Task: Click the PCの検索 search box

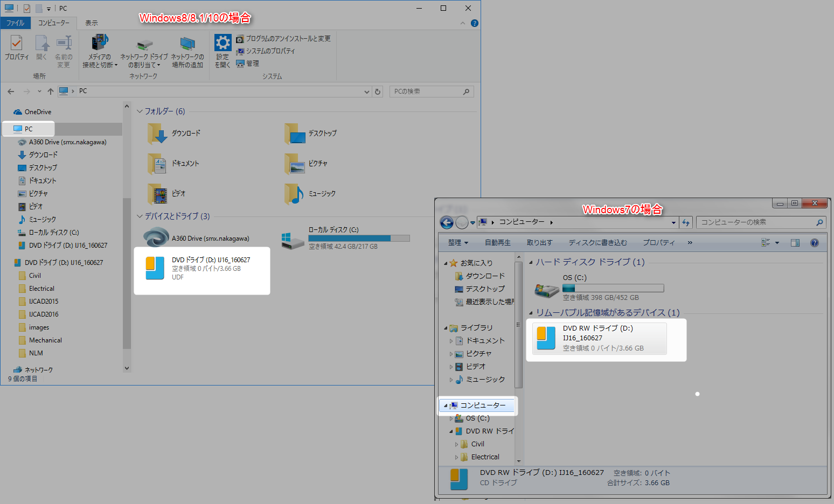Action: click(432, 92)
